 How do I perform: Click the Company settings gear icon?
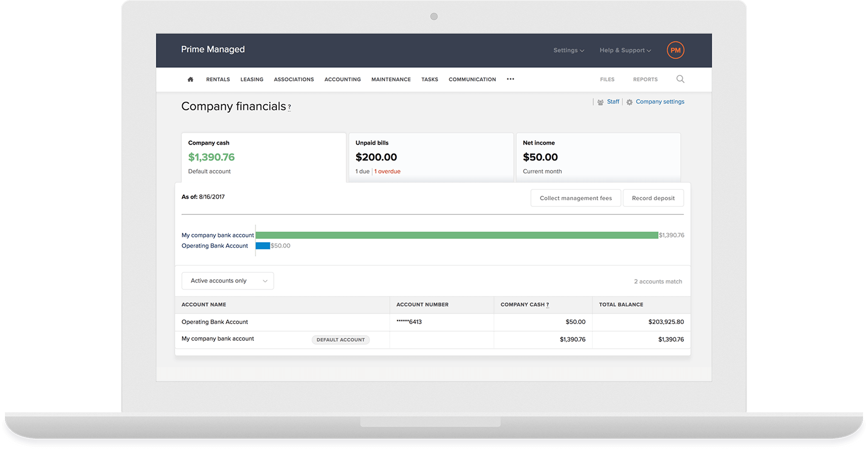(x=630, y=102)
